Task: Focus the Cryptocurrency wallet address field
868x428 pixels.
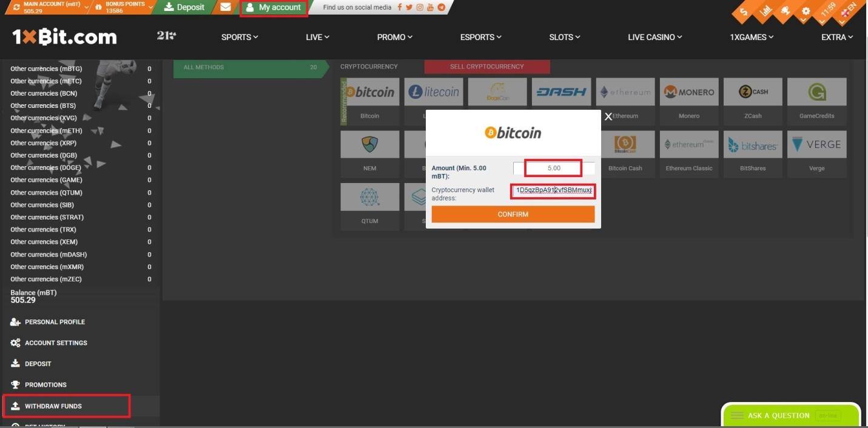Action: [554, 192]
